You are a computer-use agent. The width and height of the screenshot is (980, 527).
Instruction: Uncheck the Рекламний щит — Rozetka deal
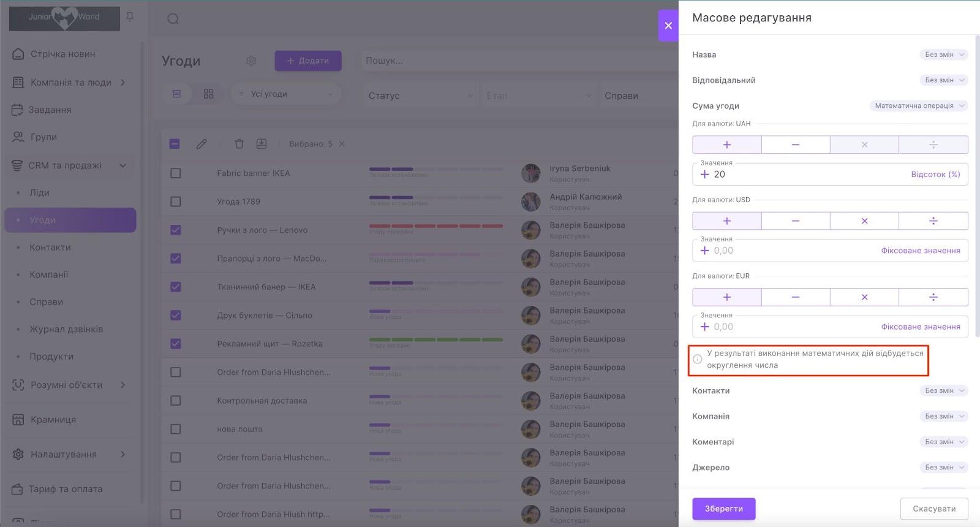pyautogui.click(x=176, y=344)
